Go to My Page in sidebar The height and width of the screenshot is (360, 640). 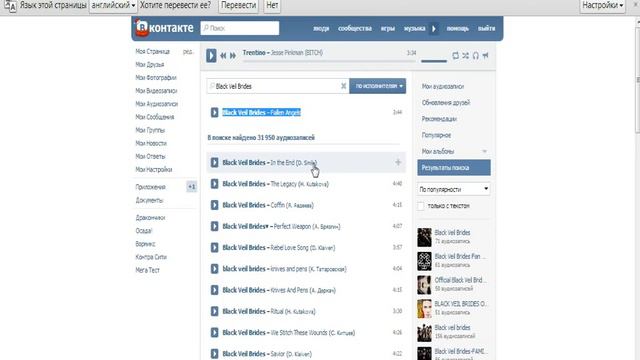[152, 51]
